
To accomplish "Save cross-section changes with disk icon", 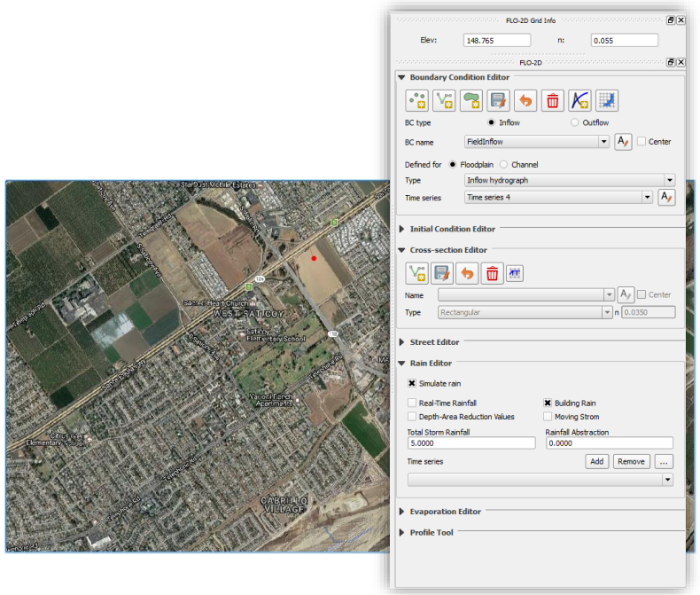I will tap(441, 273).
